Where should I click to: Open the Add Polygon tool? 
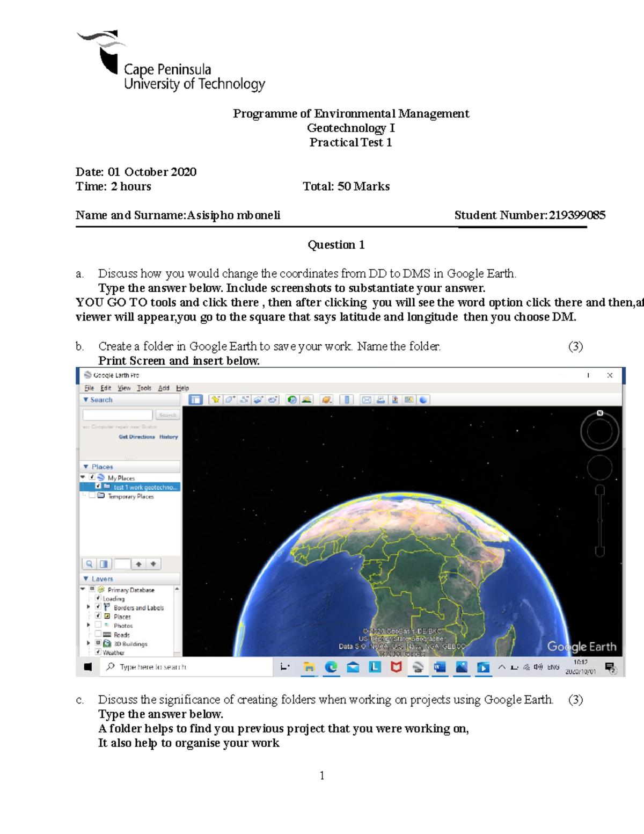click(230, 400)
